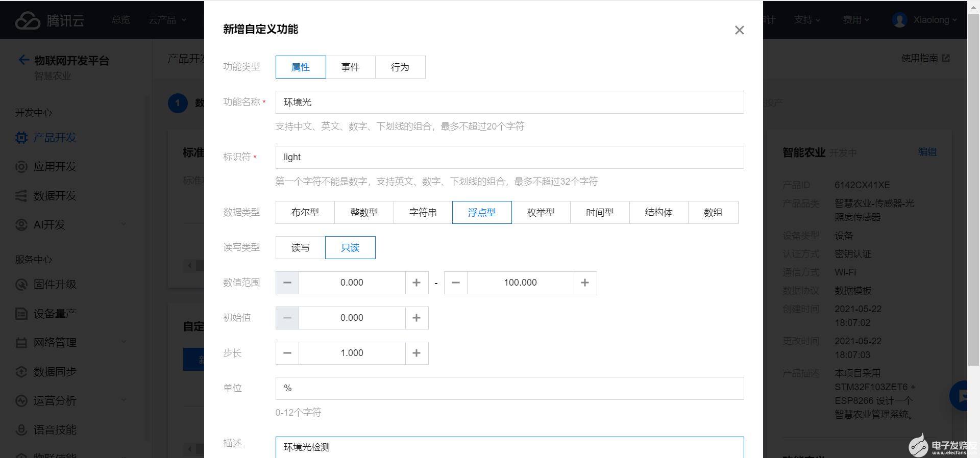Choose 数组 data type
Viewport: 980px width, 458px height.
pos(713,212)
